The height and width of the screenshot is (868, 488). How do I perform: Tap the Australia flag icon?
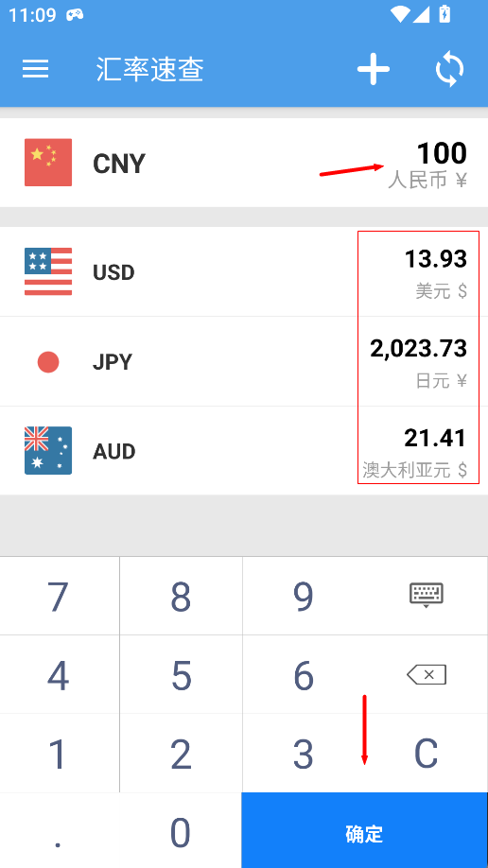coord(48,450)
